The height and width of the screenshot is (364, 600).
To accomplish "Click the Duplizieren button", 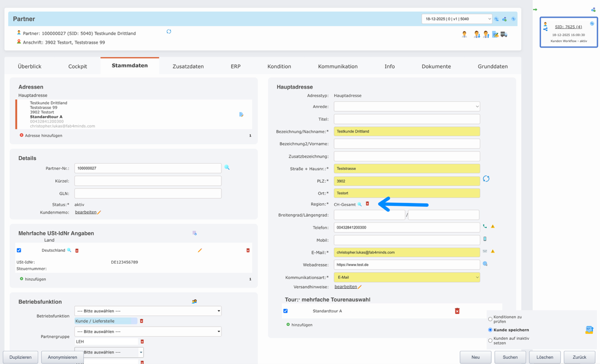I will [20, 357].
